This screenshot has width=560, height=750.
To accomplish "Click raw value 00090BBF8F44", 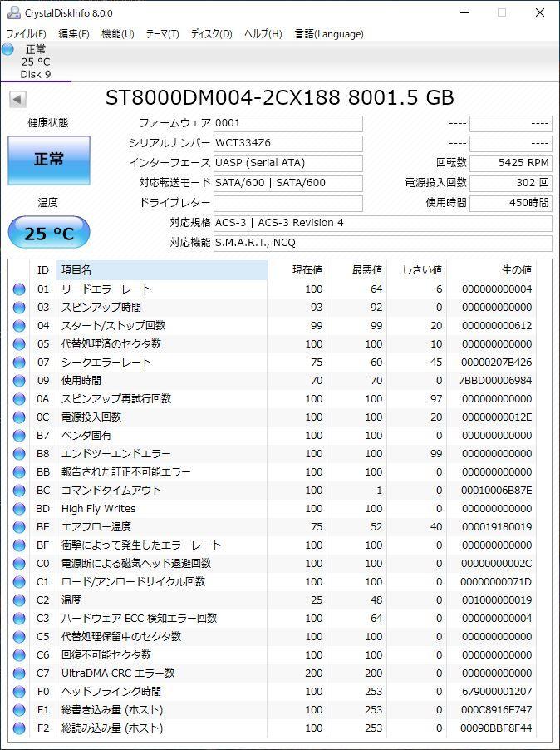I will 497,728.
